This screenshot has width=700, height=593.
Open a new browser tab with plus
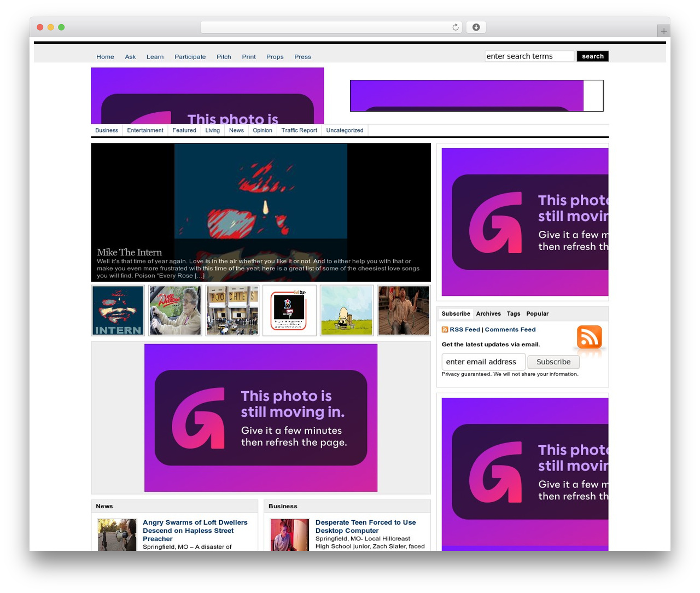pyautogui.click(x=663, y=31)
